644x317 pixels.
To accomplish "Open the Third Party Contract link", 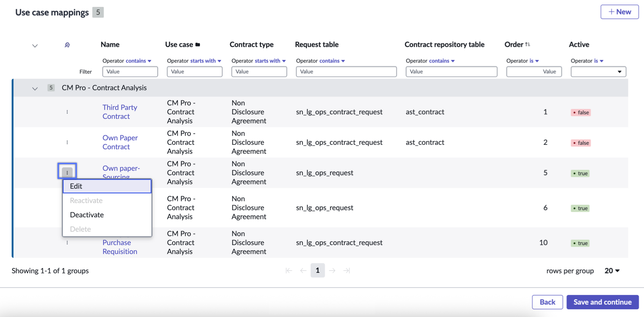I will (120, 112).
